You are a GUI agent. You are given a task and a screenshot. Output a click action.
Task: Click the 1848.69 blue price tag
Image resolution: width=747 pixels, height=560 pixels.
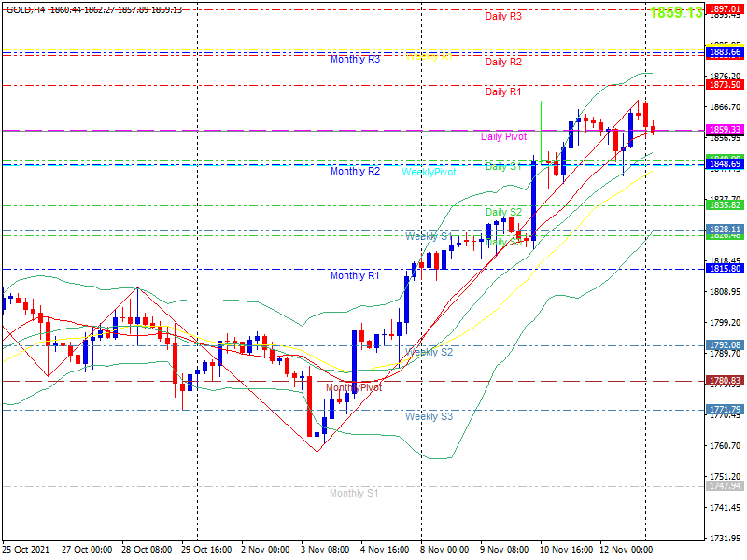[x=726, y=164]
